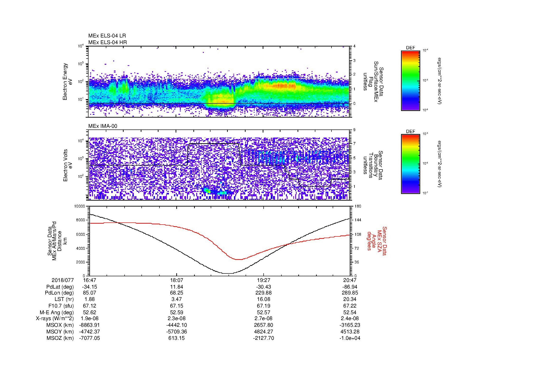Click the 20:47 time label
Screen dimensions: 555x392
350,280
